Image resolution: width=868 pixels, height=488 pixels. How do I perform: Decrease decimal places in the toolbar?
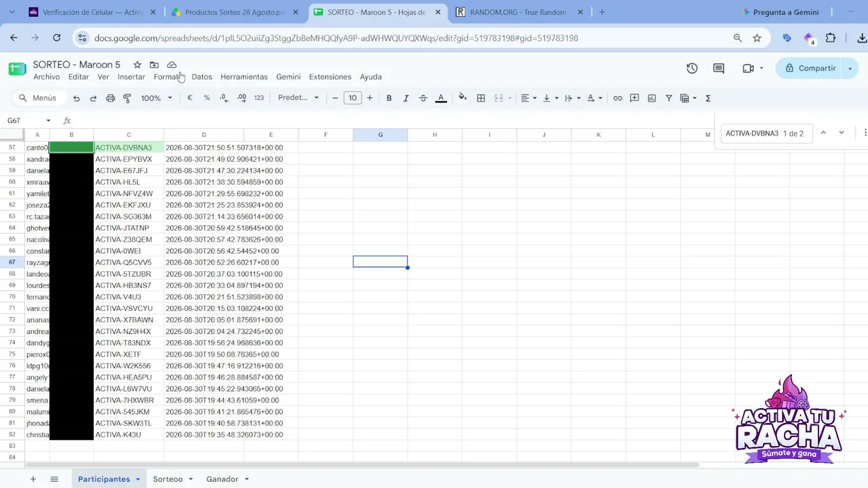coord(224,98)
